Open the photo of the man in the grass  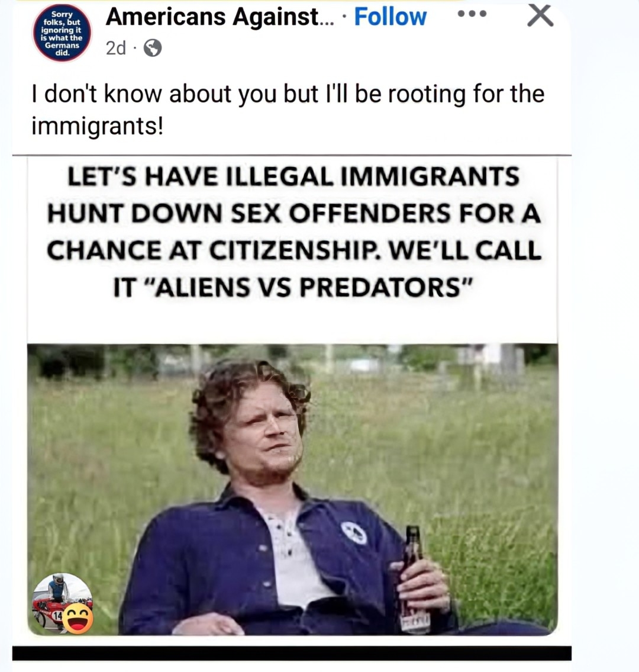coord(292,489)
